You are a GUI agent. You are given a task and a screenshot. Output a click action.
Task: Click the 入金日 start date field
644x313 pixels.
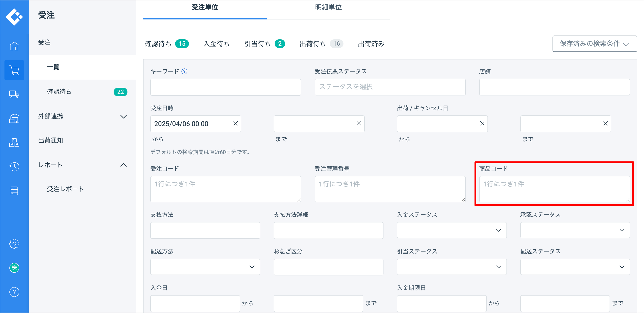click(195, 304)
